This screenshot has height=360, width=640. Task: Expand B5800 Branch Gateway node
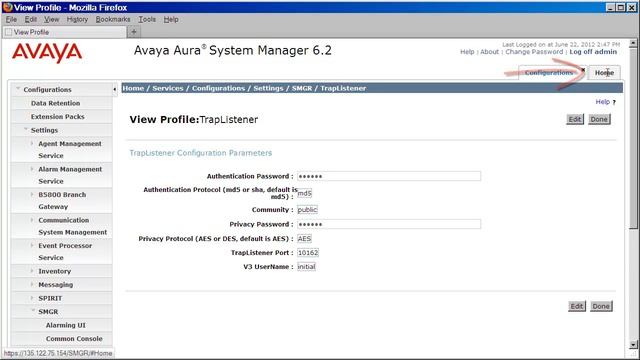[32, 195]
